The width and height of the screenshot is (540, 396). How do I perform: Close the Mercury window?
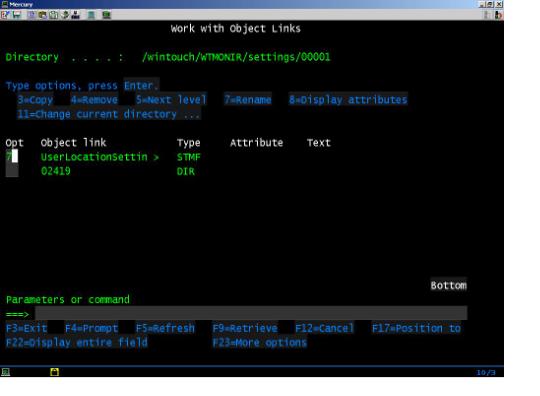[x=499, y=4]
